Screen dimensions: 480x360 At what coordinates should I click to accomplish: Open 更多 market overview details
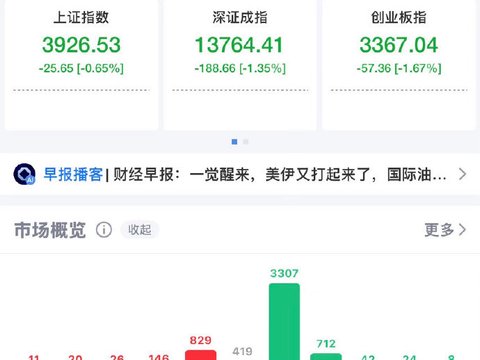tap(445, 230)
